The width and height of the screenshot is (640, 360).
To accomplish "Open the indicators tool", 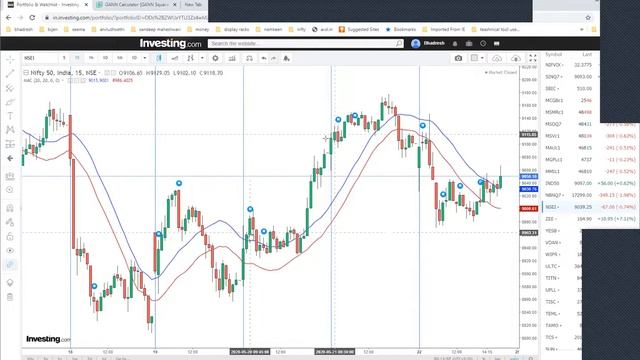I will point(191,58).
